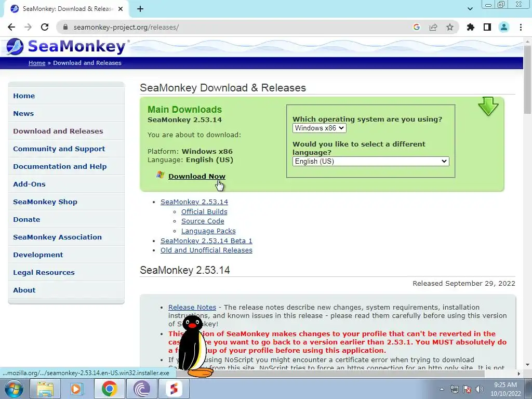The image size is (532, 399).
Task: Open the language dropdown English (US)
Action: 371,161
